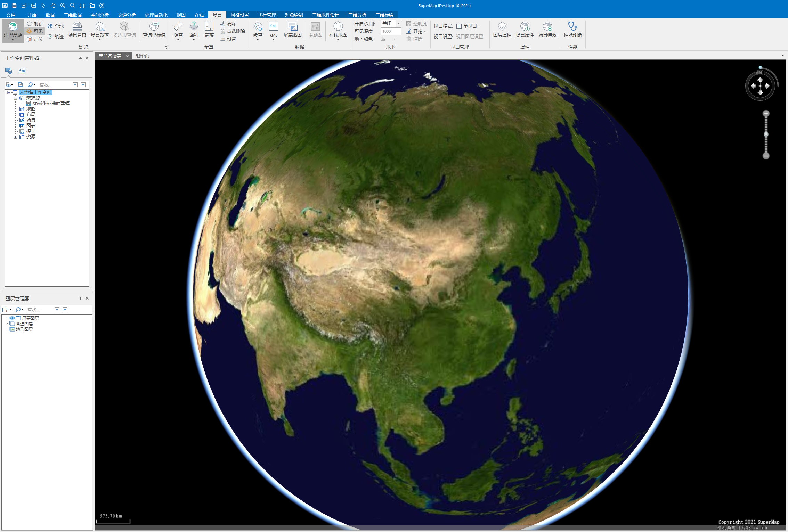Screen dimensions: 788x532
Task: Open the 开启/关闭 underground dropdown
Action: tap(398, 24)
